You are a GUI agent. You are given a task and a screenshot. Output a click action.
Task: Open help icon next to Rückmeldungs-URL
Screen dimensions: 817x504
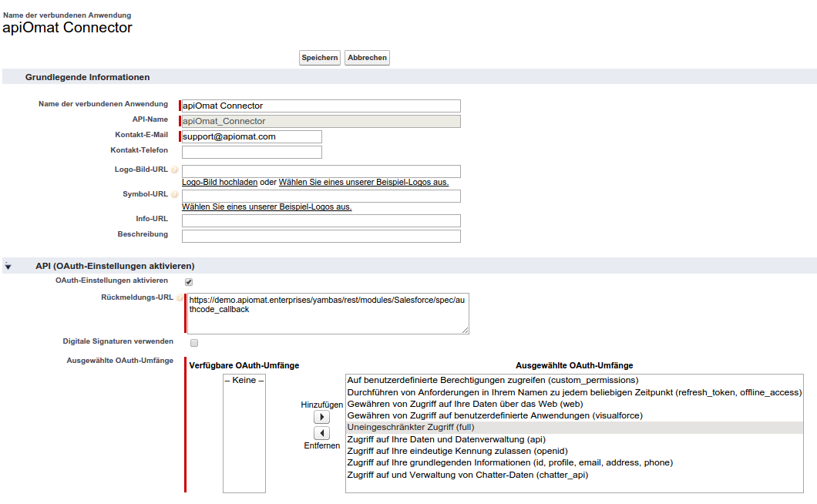(x=180, y=297)
